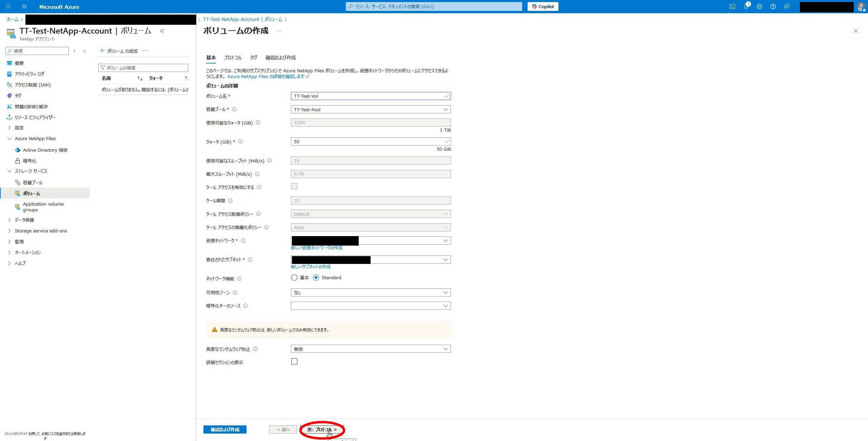Open the 容量プール dropdown

point(371,110)
